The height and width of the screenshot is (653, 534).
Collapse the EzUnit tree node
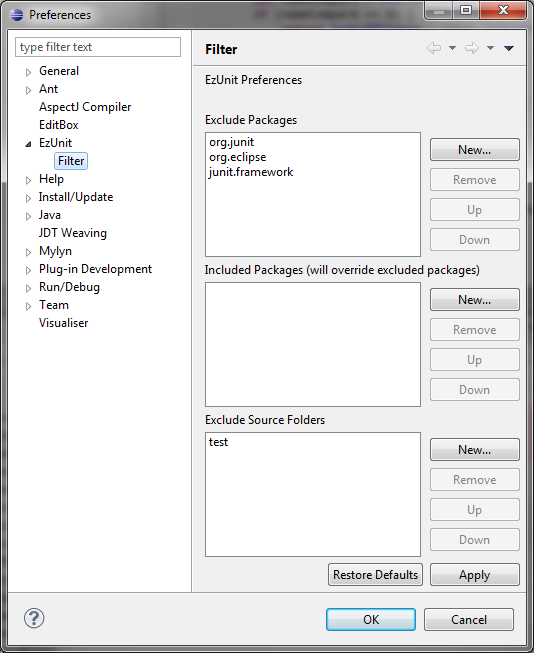tap(28, 144)
